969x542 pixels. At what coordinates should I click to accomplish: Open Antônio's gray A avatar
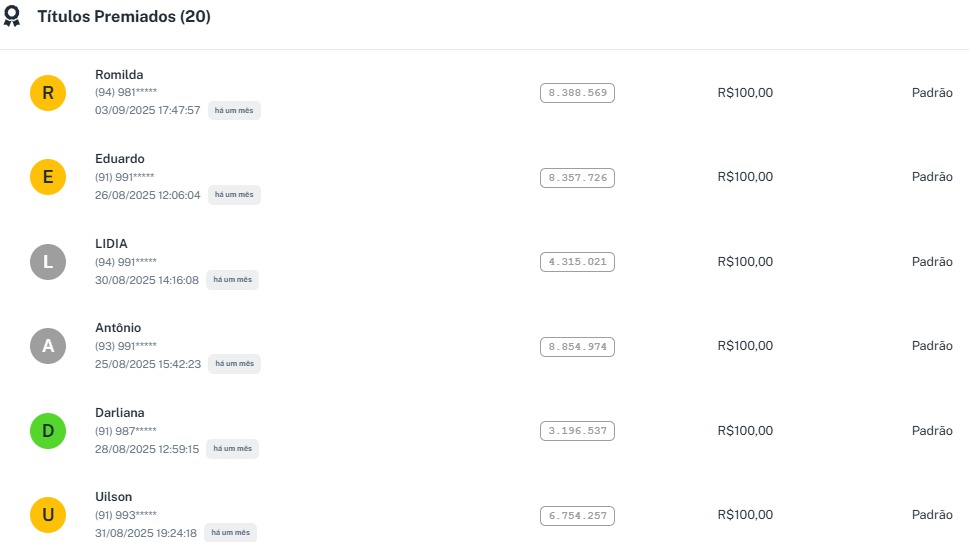pos(48,347)
